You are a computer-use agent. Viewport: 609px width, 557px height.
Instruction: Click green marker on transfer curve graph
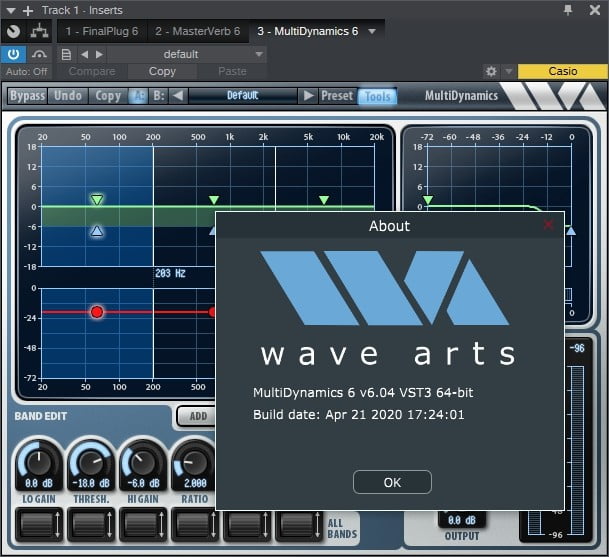point(428,200)
